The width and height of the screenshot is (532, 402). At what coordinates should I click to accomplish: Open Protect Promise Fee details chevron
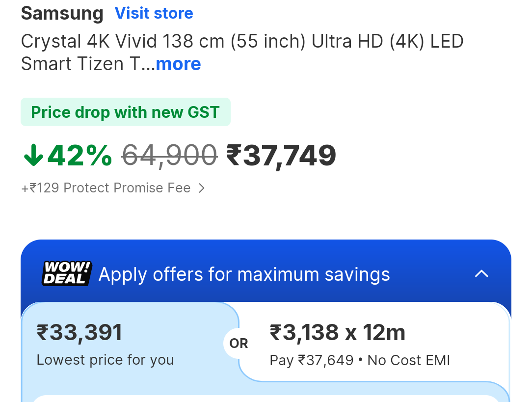tap(201, 188)
